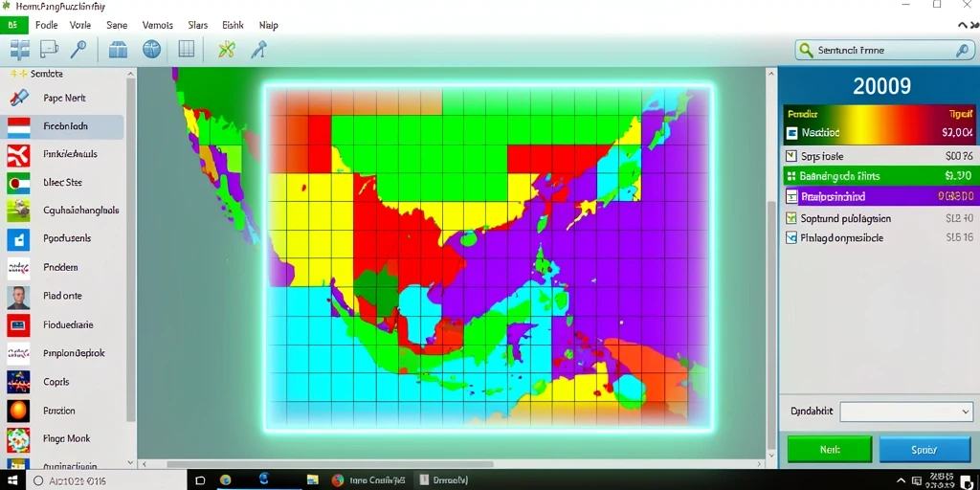Viewport: 980px width, 490px height.
Task: Click the portrait photo icon beside Piad onte
Action: (x=18, y=297)
